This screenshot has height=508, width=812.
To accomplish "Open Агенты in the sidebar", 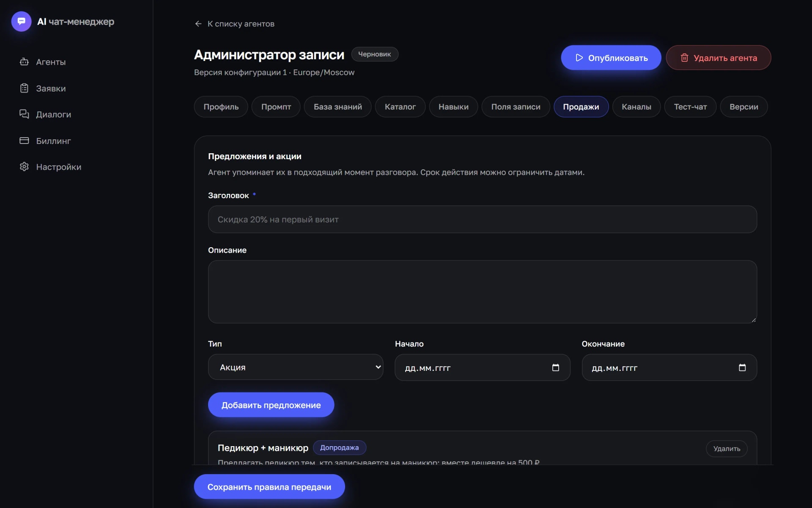I will pos(77,62).
